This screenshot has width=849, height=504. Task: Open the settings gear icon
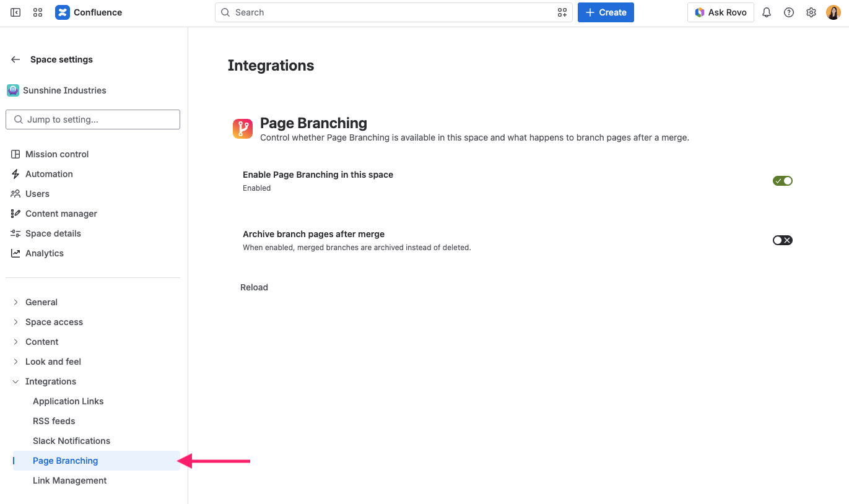pyautogui.click(x=811, y=12)
